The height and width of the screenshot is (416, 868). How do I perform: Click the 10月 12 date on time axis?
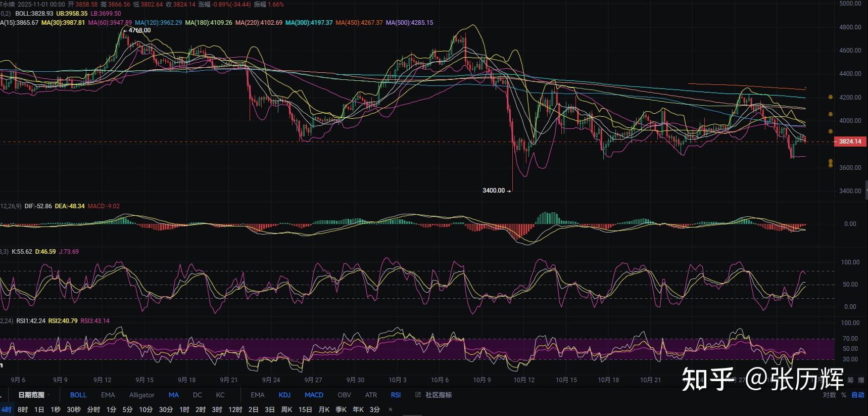pos(524,380)
